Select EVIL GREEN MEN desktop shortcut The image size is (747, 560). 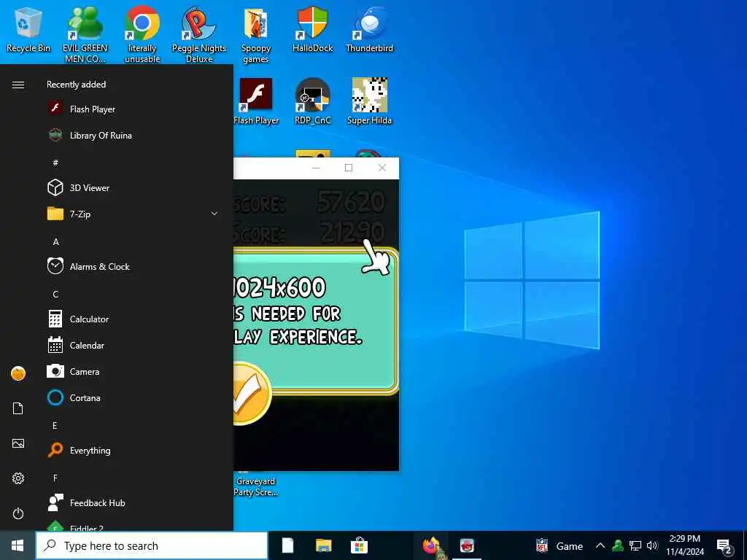(x=85, y=34)
